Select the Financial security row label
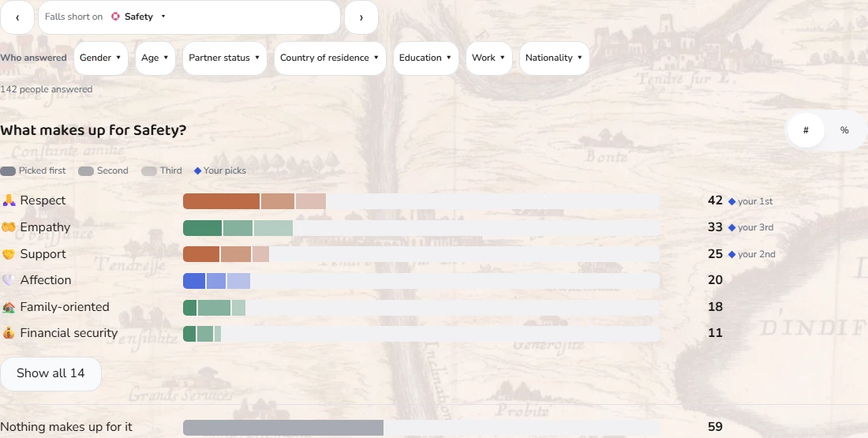 (69, 333)
